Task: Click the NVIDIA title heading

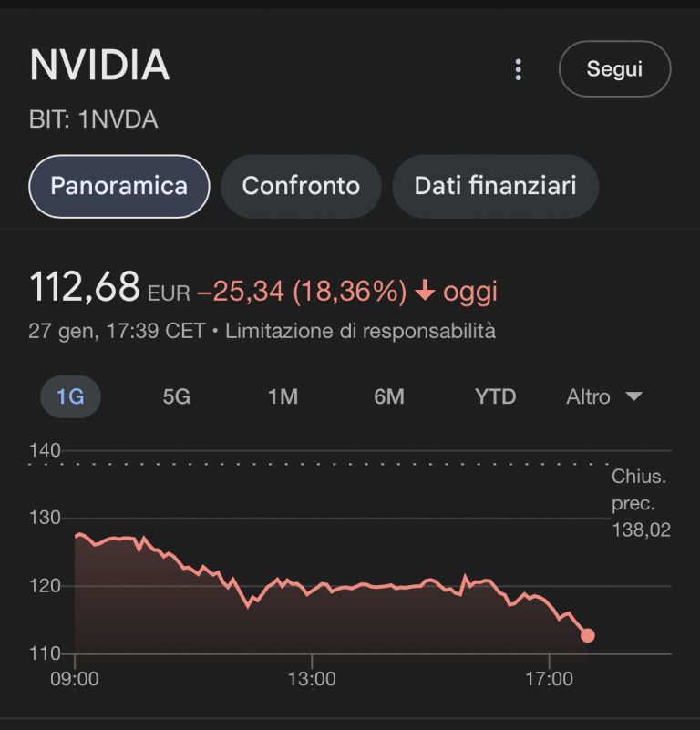Action: click(99, 66)
